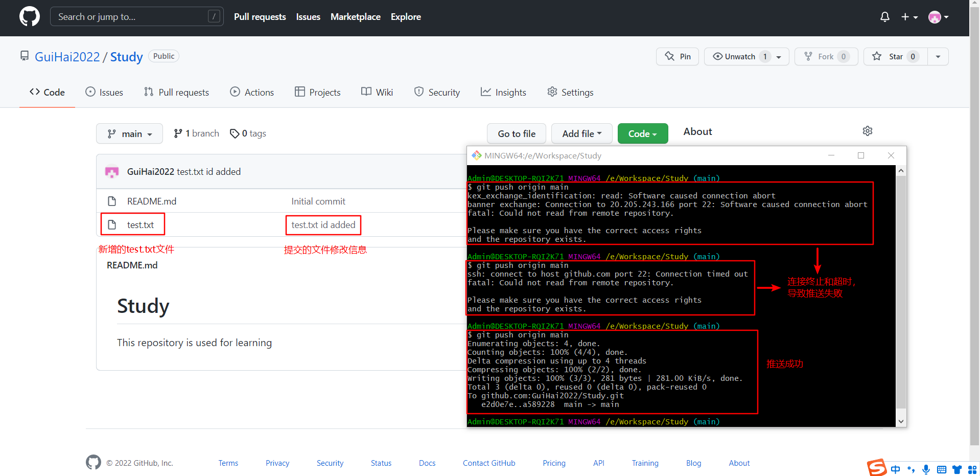This screenshot has height=476, width=980.
Task: Open the test.txt file
Action: (141, 225)
